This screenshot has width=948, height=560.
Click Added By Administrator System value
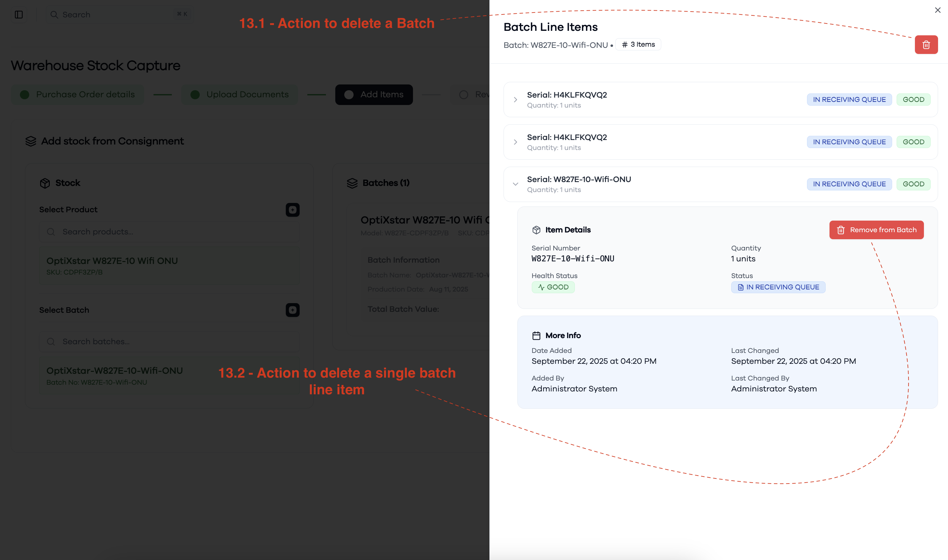tap(574, 389)
